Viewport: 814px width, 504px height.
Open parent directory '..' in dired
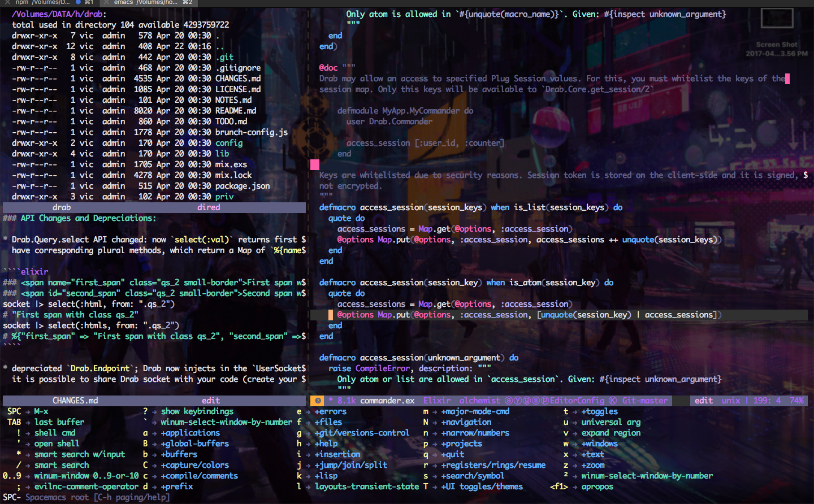point(220,46)
